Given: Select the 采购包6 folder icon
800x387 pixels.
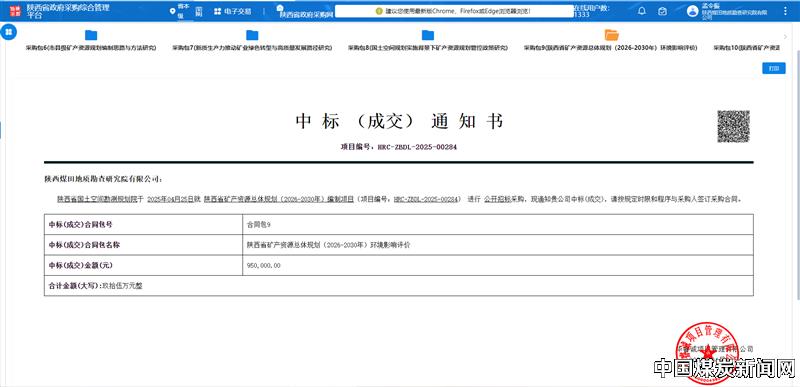Looking at the screenshot, I should [x=91, y=35].
